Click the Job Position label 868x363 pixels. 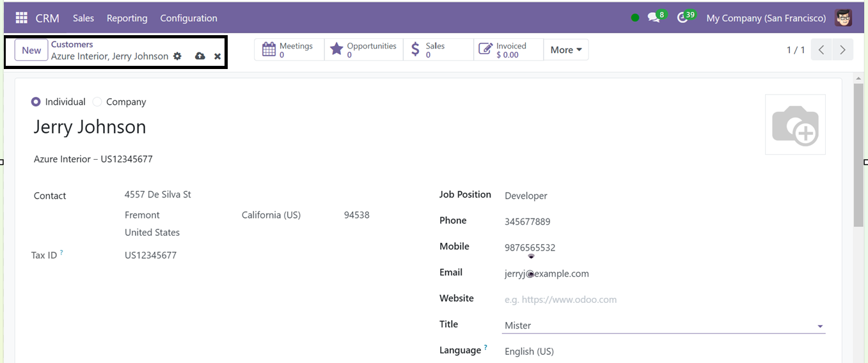465,194
